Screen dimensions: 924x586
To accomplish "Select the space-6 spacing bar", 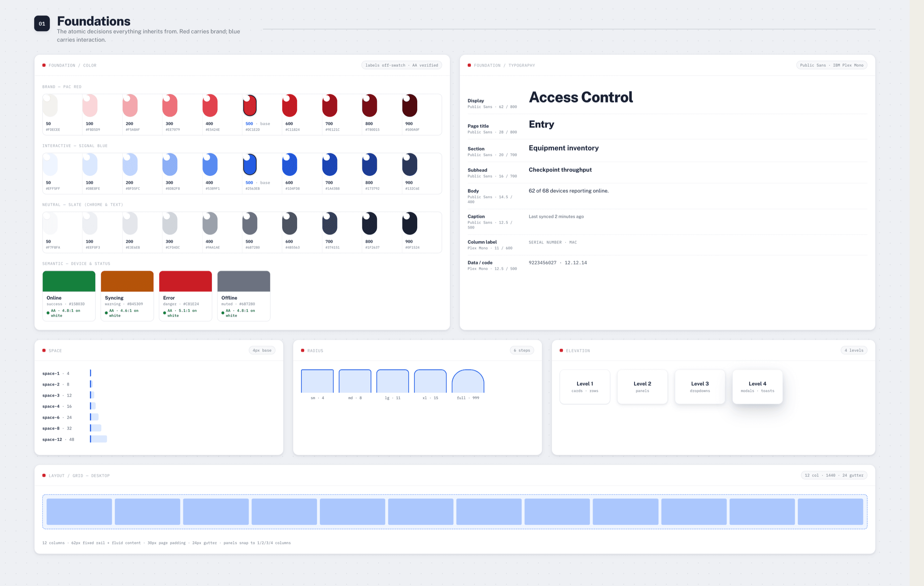I will tap(95, 417).
